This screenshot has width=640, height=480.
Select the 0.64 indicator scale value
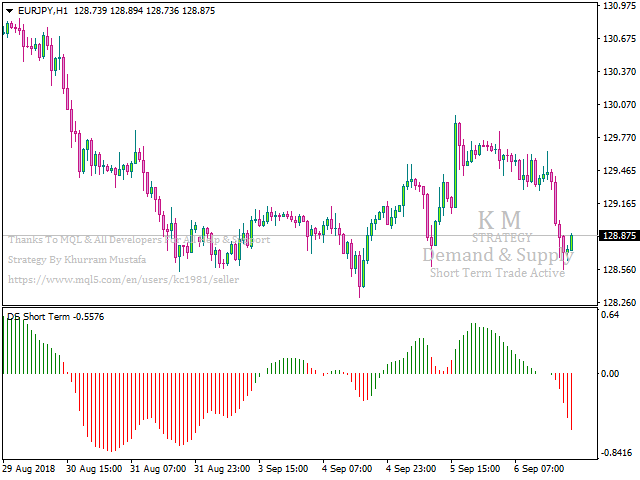tap(610, 315)
